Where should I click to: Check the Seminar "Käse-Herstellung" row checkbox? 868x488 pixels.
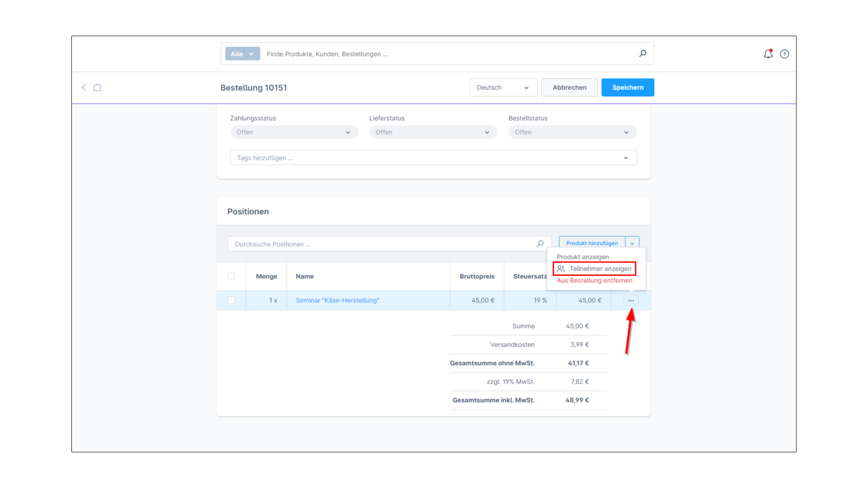pos(231,300)
